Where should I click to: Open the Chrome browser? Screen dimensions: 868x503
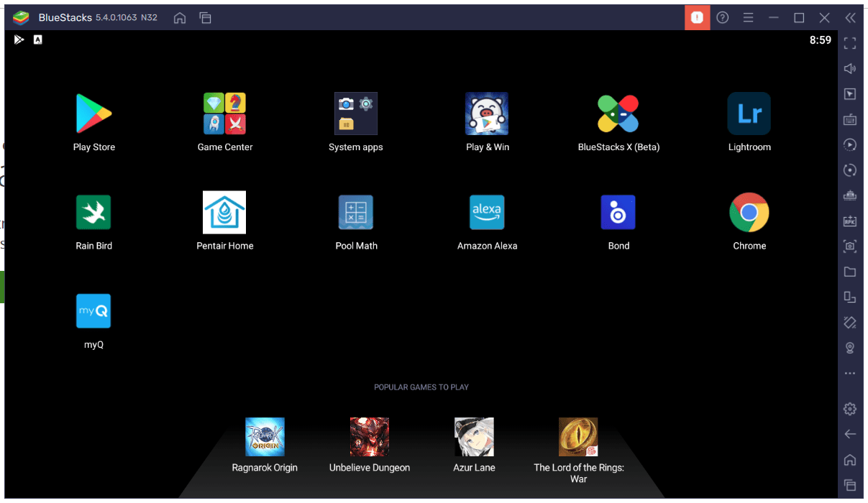749,212
